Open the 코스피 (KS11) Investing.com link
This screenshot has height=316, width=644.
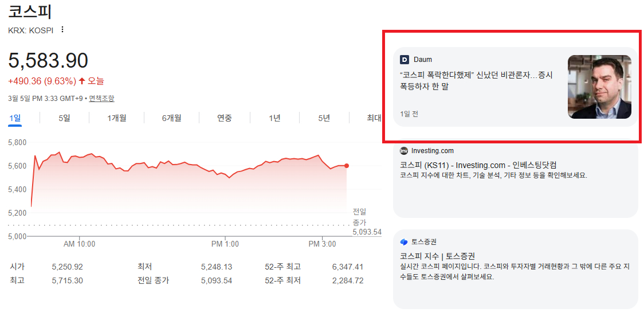point(478,165)
